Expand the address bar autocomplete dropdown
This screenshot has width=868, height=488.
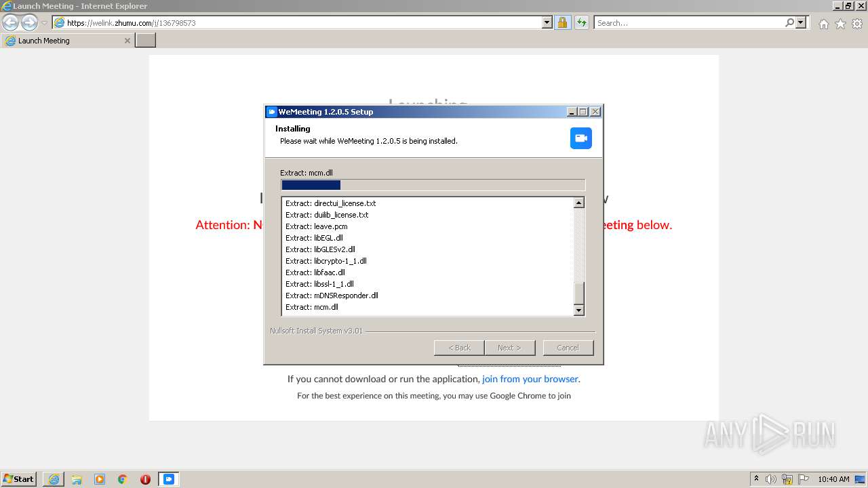tap(547, 22)
